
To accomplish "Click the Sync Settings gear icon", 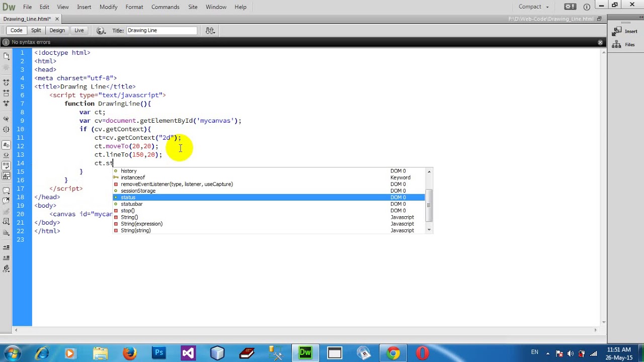I will [570, 7].
